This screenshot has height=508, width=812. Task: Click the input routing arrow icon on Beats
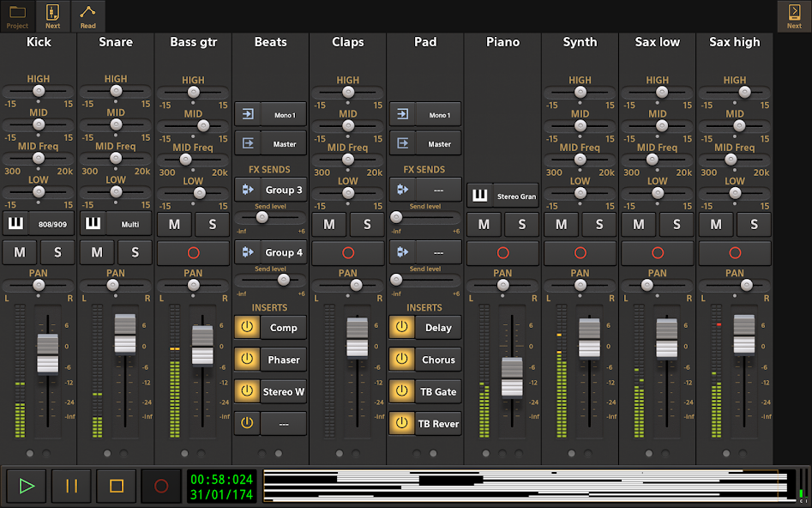coord(246,113)
